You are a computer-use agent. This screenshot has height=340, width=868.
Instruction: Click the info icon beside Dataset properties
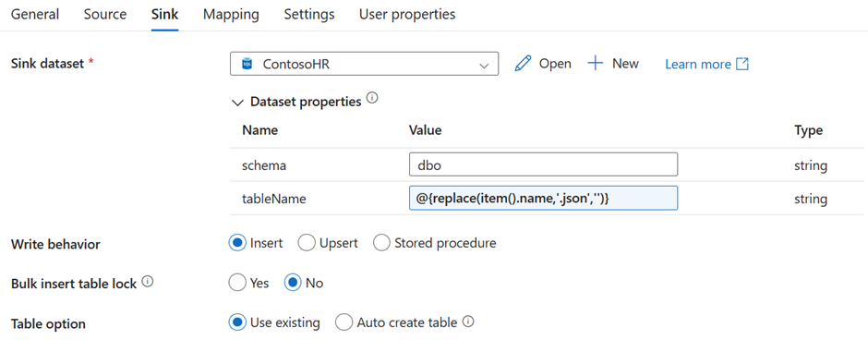372,100
